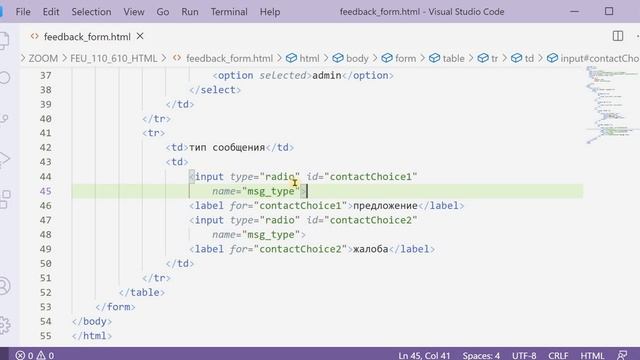This screenshot has height=360, width=640.
Task: Minimize the Visual Studio Code window
Action: coord(574,11)
